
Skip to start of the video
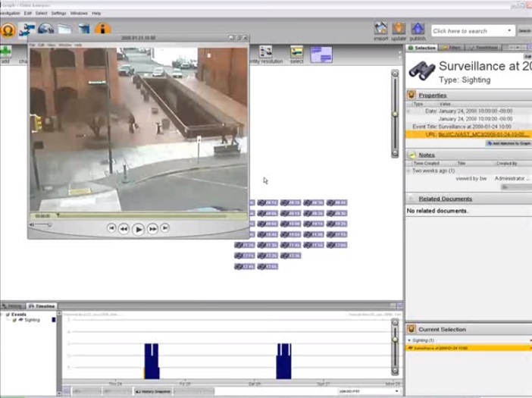click(111, 228)
